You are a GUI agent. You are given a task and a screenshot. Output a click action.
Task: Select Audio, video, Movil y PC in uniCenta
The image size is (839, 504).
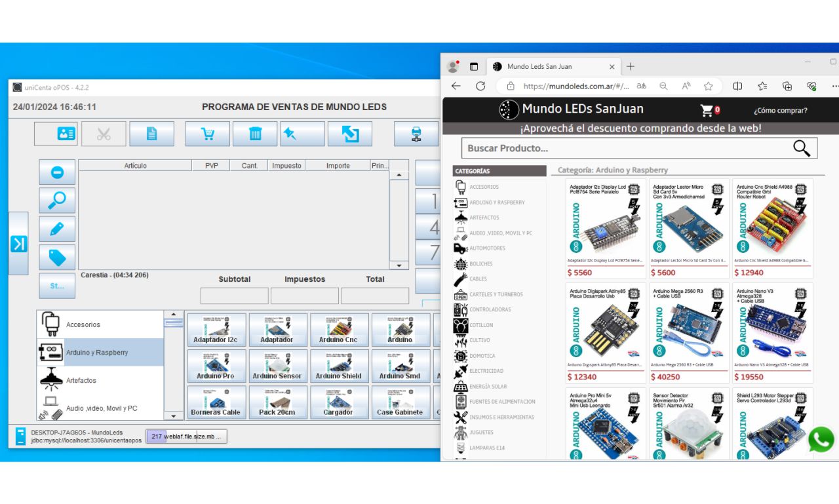[x=100, y=408]
